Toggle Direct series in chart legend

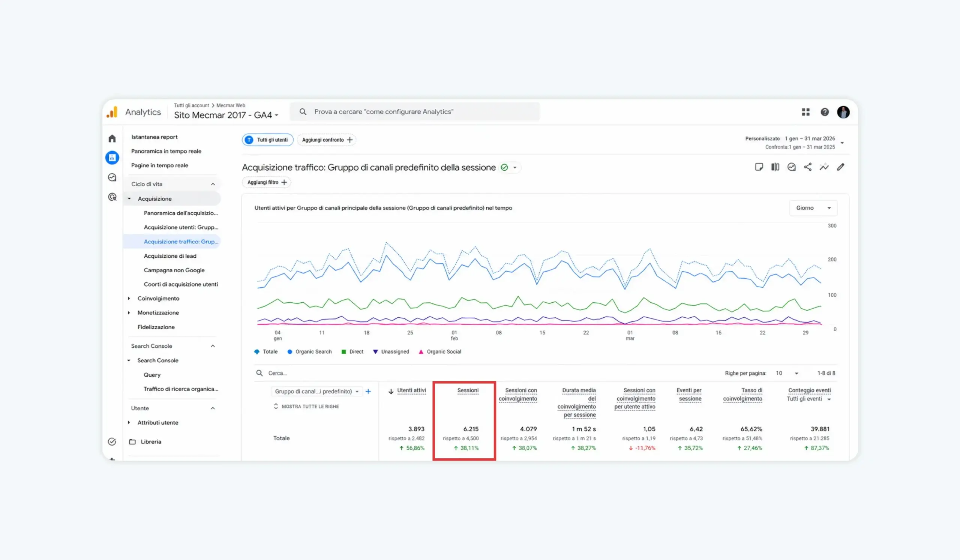point(352,351)
